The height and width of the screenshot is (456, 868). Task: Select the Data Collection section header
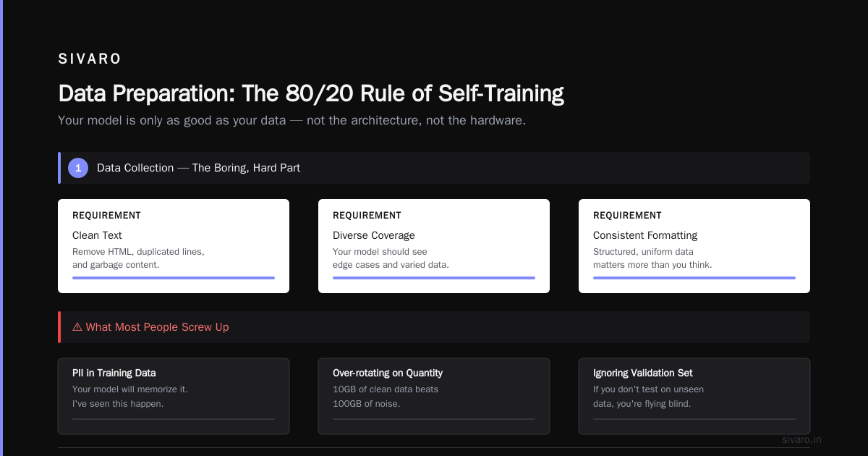tap(434, 168)
